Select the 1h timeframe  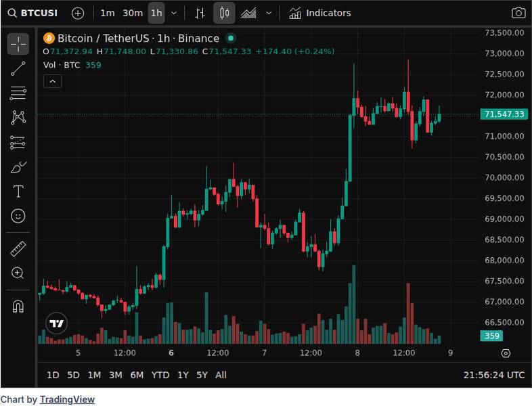coord(156,14)
